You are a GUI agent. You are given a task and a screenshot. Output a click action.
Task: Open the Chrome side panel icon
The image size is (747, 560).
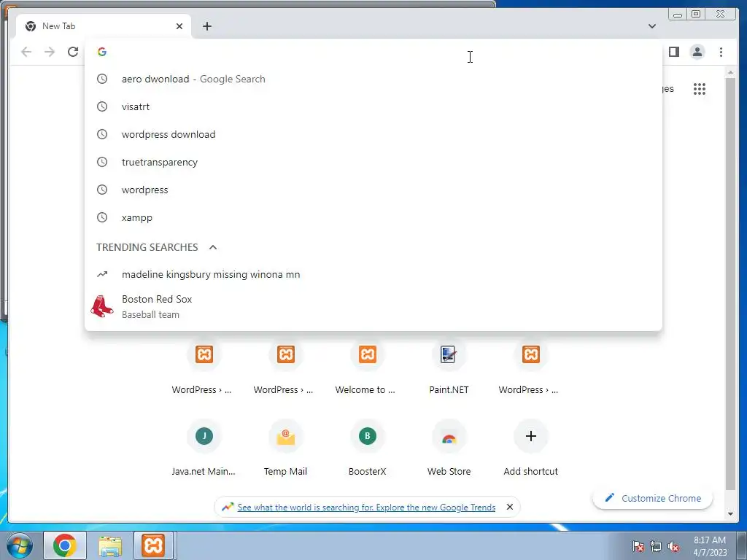tap(673, 52)
